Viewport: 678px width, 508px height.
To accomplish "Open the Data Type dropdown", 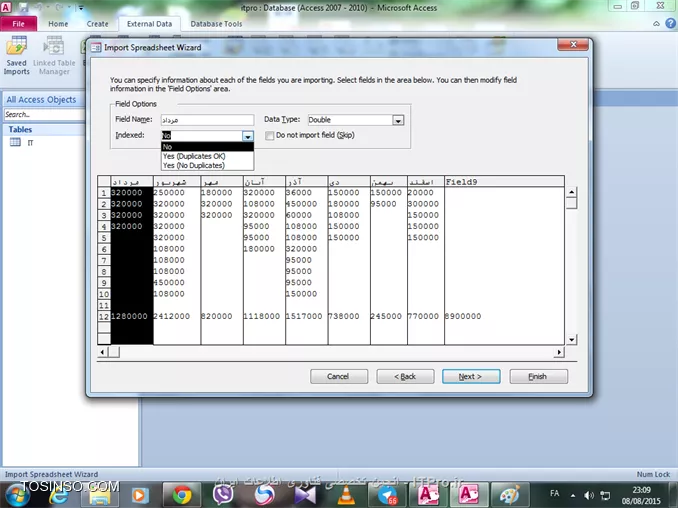I will coord(398,120).
